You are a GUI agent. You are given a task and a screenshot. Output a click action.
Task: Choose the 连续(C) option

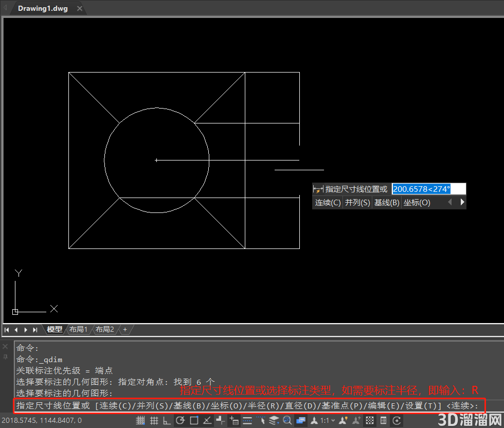coord(328,203)
